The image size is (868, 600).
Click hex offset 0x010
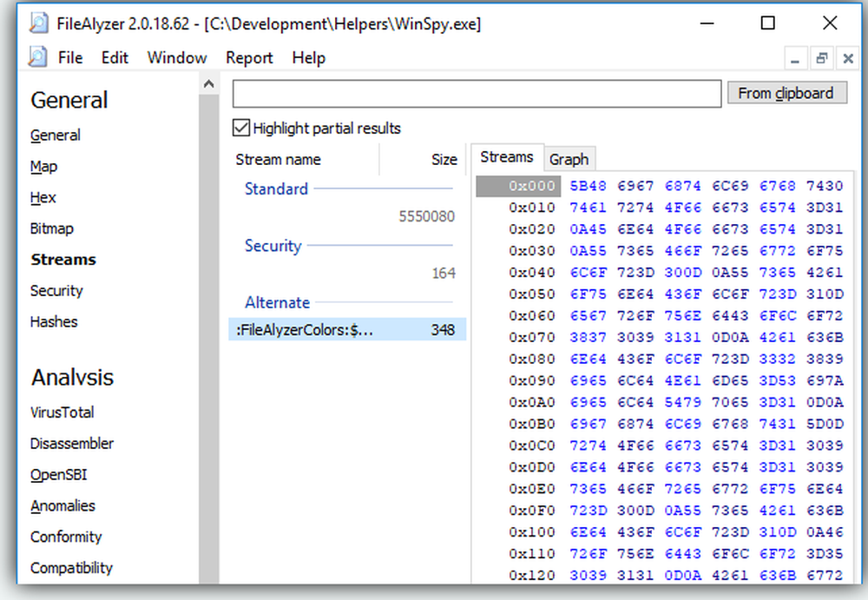point(531,208)
